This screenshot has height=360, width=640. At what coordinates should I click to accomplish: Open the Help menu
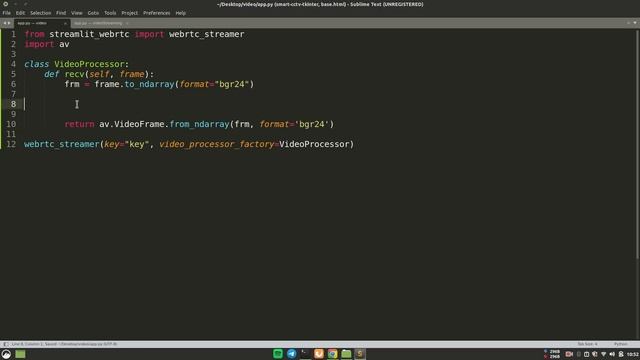[x=180, y=13]
